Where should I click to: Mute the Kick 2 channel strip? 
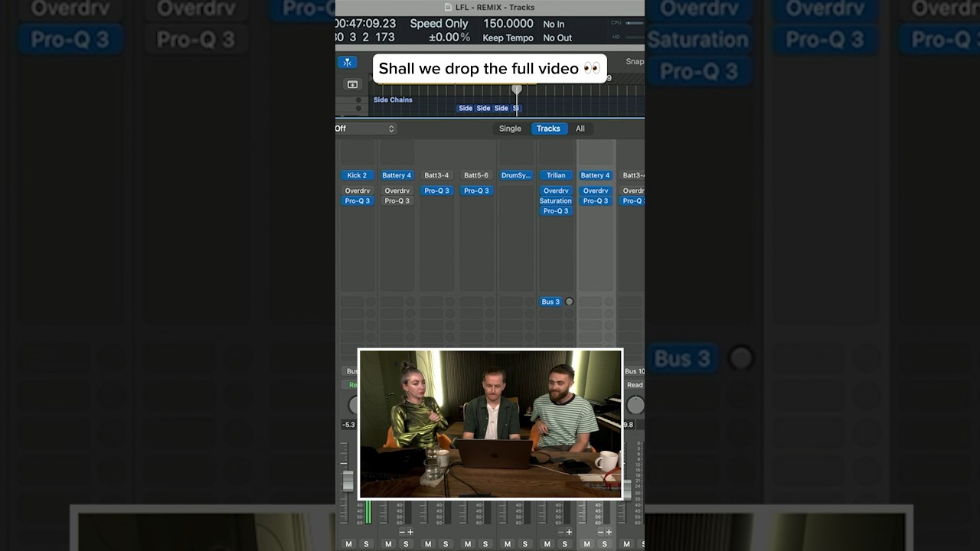(348, 544)
